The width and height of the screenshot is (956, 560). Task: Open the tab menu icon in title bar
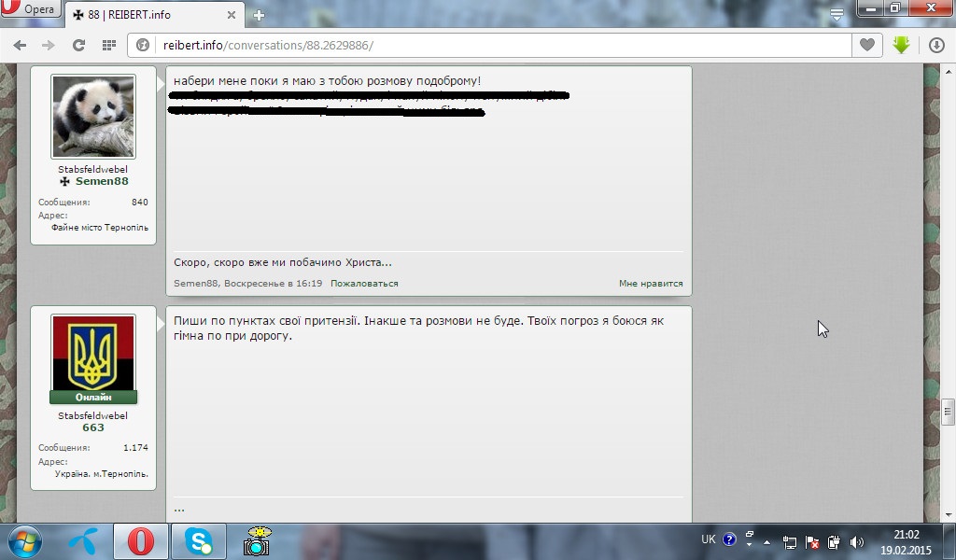tap(836, 13)
